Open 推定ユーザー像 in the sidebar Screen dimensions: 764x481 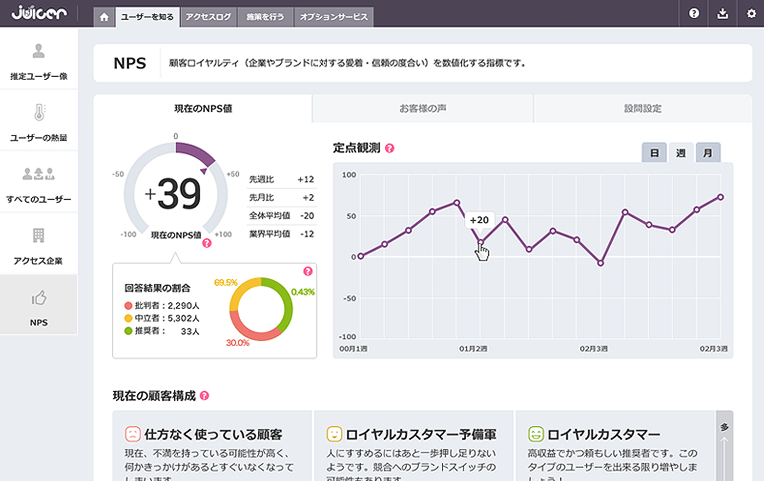tap(39, 60)
